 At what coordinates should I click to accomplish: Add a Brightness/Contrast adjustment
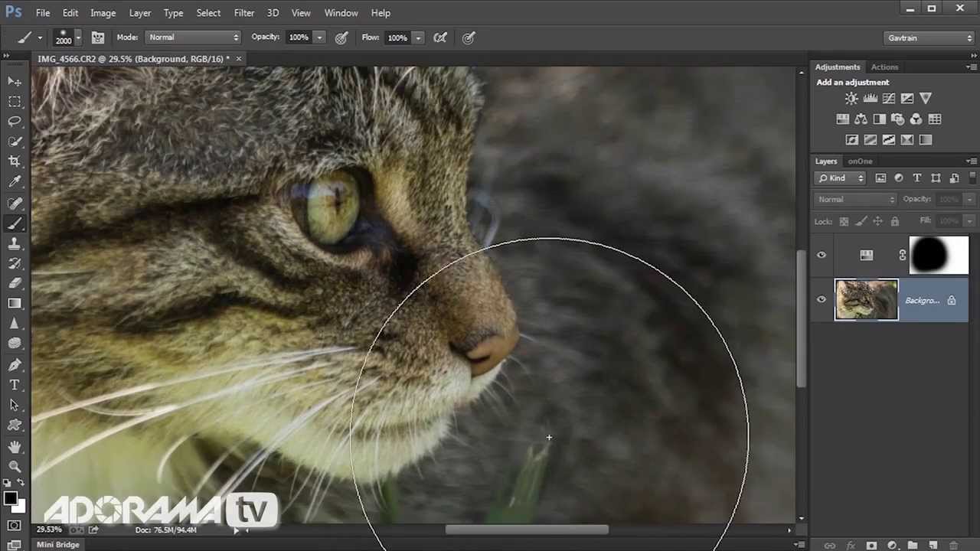tap(851, 98)
